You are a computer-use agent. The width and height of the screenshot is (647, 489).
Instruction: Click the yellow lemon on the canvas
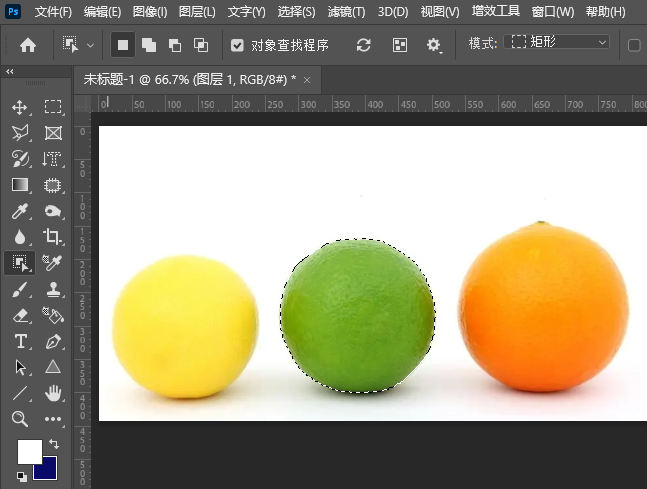(x=185, y=326)
